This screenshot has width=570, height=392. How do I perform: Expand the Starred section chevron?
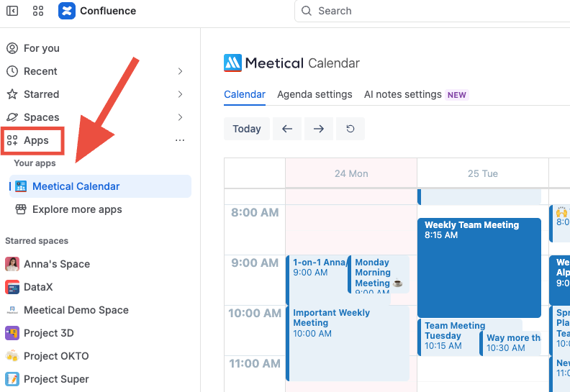(180, 94)
